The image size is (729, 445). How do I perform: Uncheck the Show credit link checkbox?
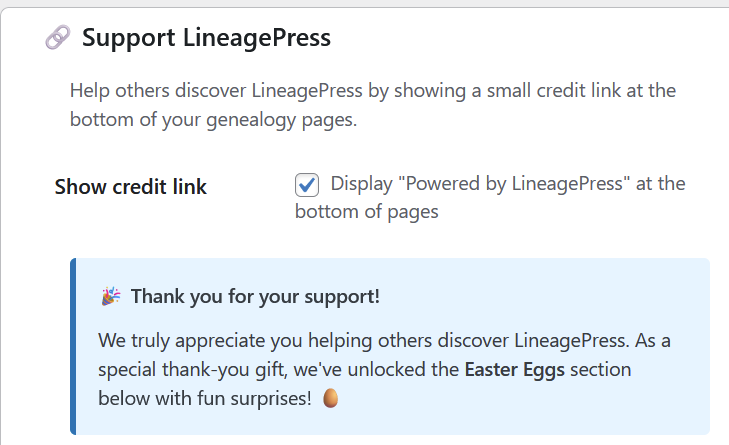pyautogui.click(x=307, y=185)
